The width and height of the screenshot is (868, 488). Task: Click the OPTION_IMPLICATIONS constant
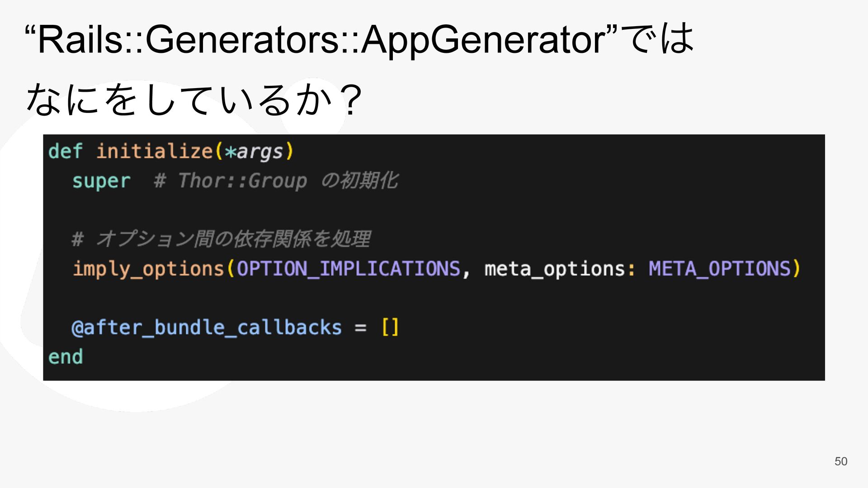349,269
